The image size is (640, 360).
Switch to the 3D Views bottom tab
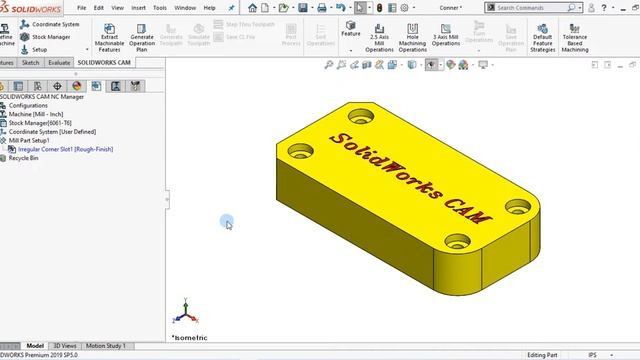(65, 346)
